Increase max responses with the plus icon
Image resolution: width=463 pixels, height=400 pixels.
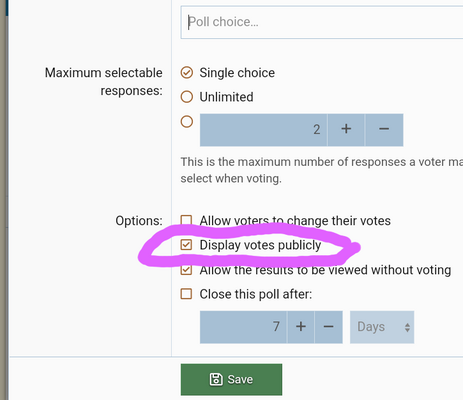[346, 130]
